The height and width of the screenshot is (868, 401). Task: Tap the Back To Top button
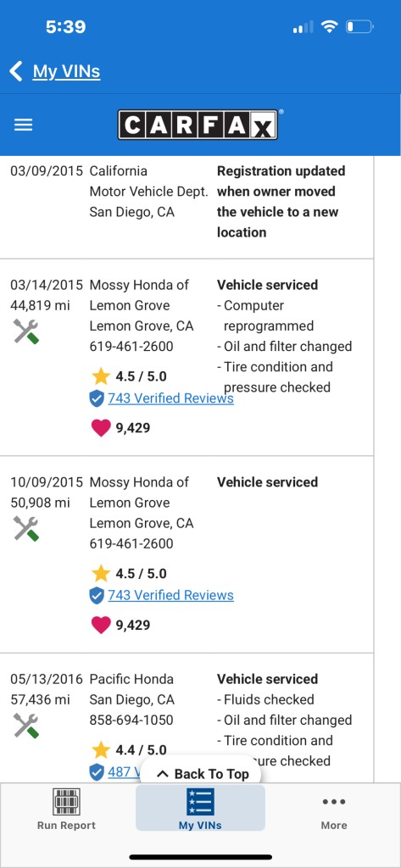click(200, 774)
